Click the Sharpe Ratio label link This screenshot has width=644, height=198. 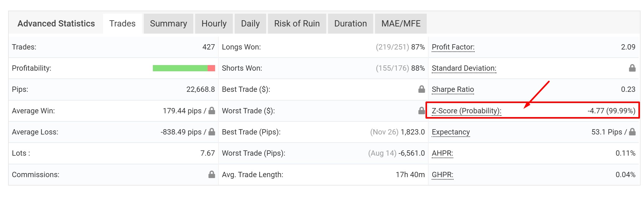(x=453, y=90)
